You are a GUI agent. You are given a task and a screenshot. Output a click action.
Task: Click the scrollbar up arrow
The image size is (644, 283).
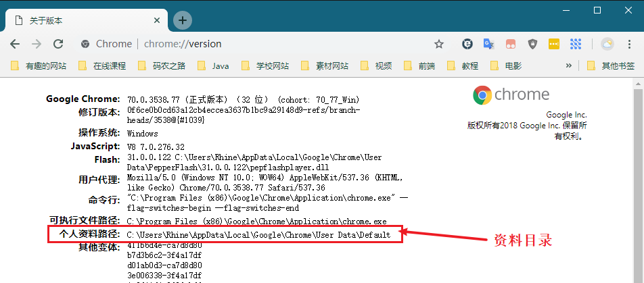638,83
